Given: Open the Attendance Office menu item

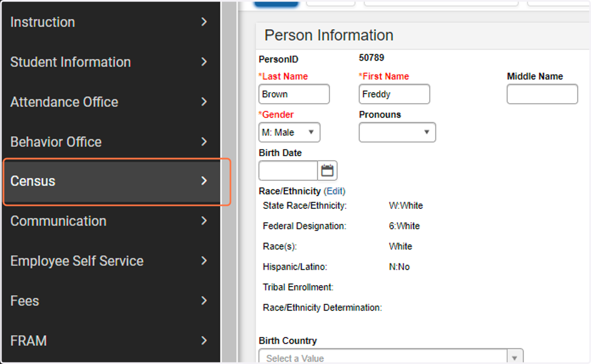Looking at the screenshot, I should tap(110, 101).
